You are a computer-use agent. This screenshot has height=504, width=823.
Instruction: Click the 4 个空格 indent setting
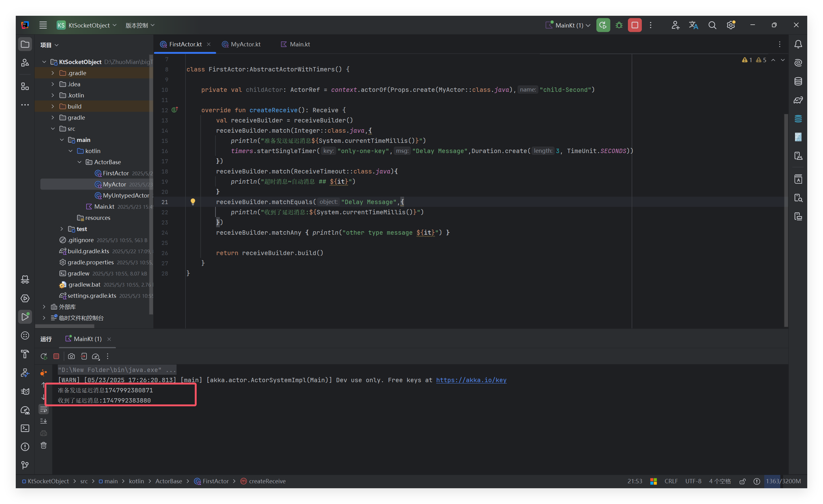[x=720, y=481]
